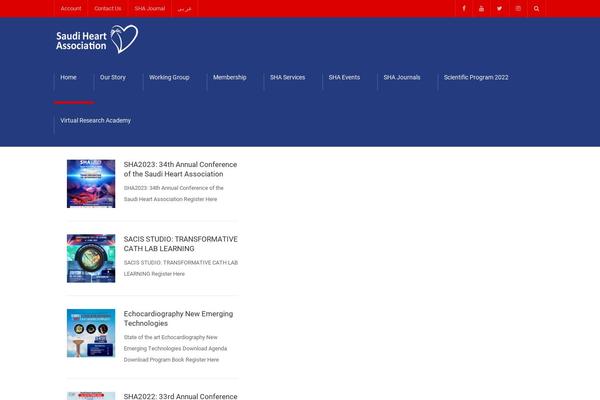Open Virtual Research Academy menu item

[x=95, y=121]
